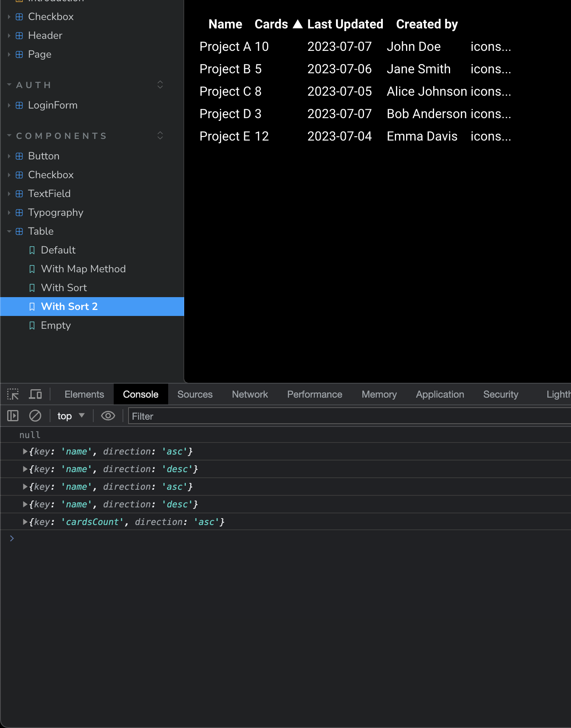
Task: Click the component grid icon next to Button
Action: (19, 156)
